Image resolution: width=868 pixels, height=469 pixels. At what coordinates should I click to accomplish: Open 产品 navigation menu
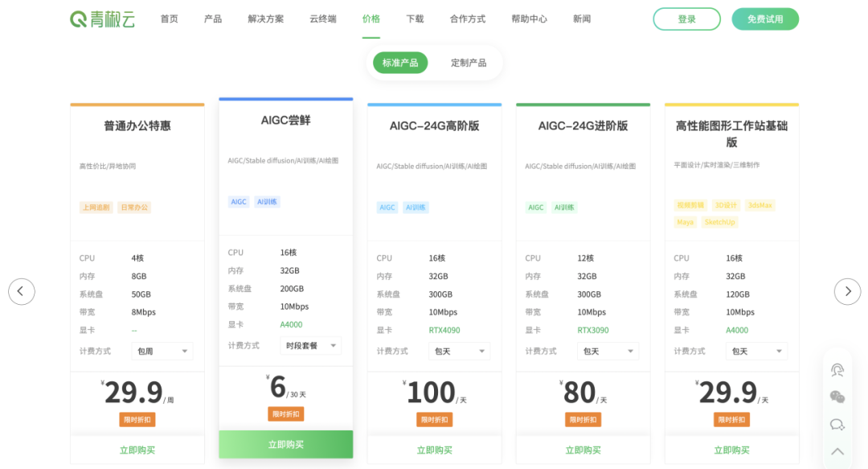[x=213, y=19]
